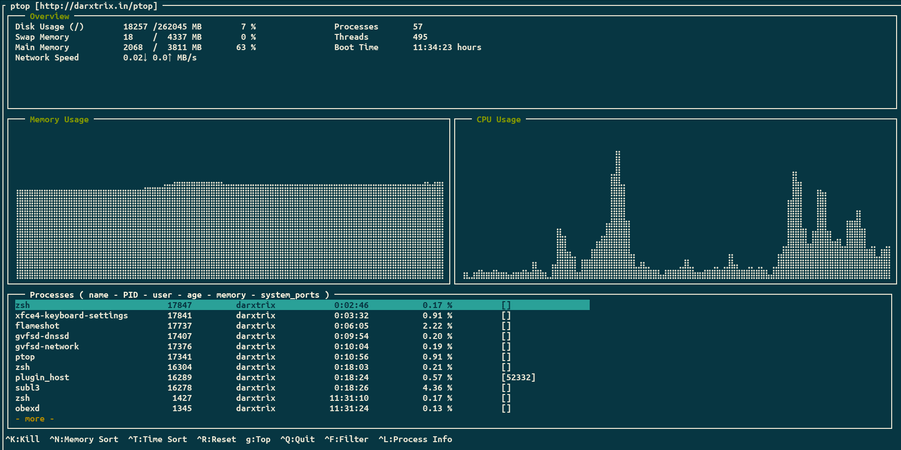Select the xfce4-keyboard-settings process row
Screen dimensions: 901x450
[72, 316]
